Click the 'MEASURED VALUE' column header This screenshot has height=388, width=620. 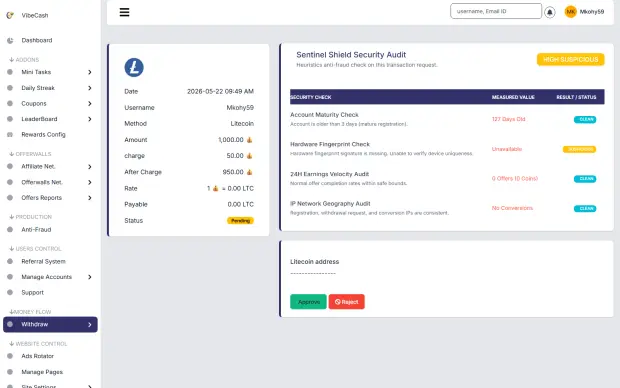513,97
